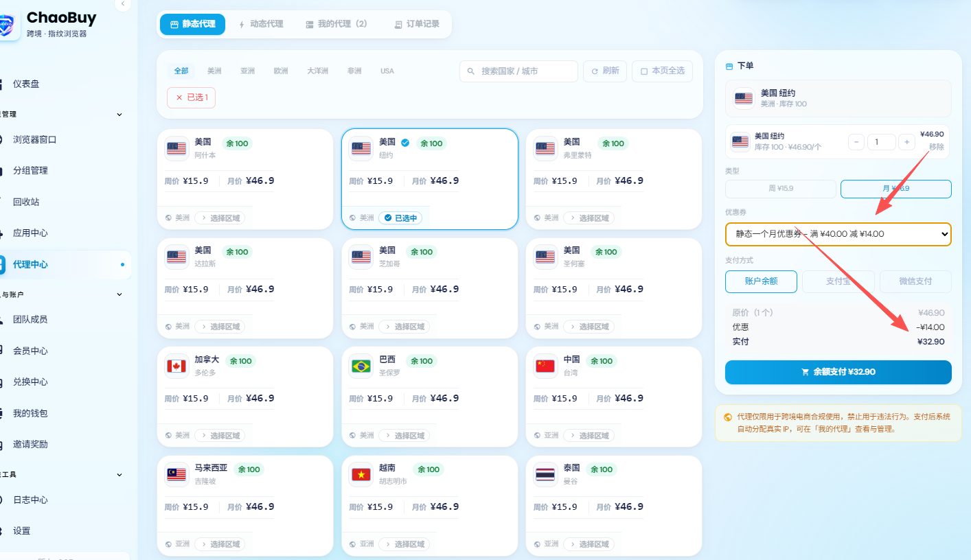Viewport: 971px width, 560px height.
Task: Click the 刷新 refresh button
Action: point(605,71)
